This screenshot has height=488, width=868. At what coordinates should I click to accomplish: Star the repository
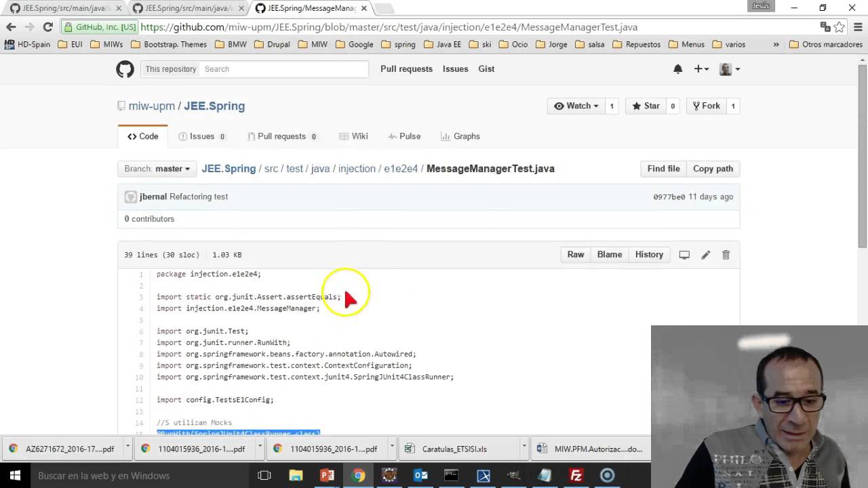pos(646,106)
